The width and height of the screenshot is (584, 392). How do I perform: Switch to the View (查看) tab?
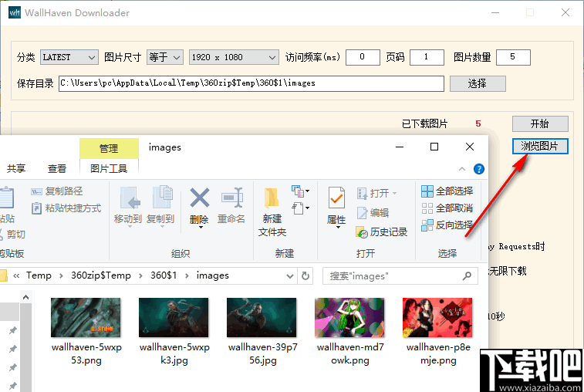point(57,168)
